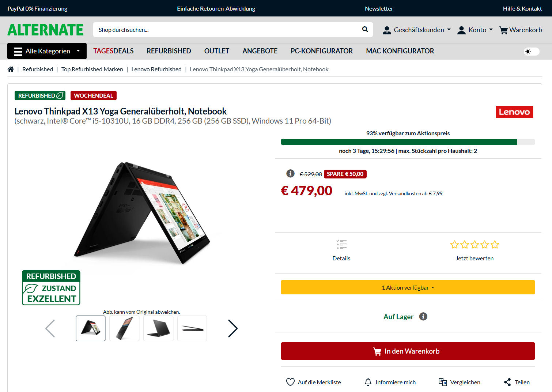Expand 1 Aktion verfügbar dropdown
Viewport: 552px width, 392px height.
coord(408,287)
